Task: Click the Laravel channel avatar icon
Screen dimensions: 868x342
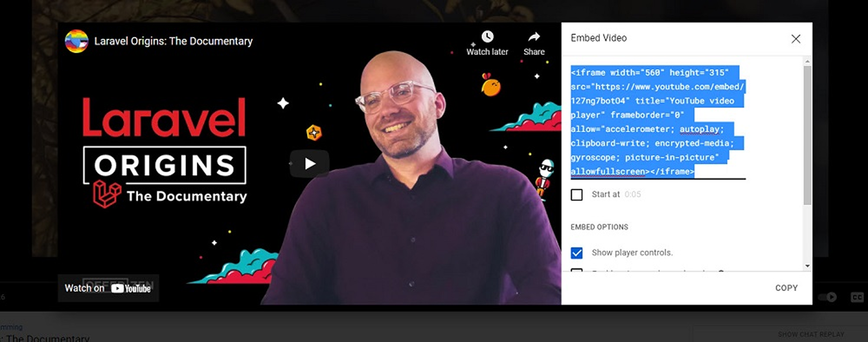Action: (76, 41)
